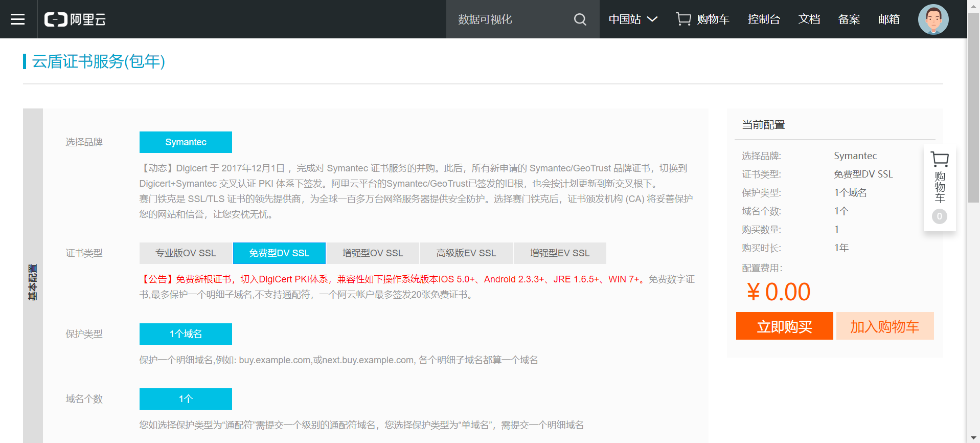This screenshot has width=980, height=443.
Task: Expand the 中国站 region dropdown
Action: coord(633,19)
